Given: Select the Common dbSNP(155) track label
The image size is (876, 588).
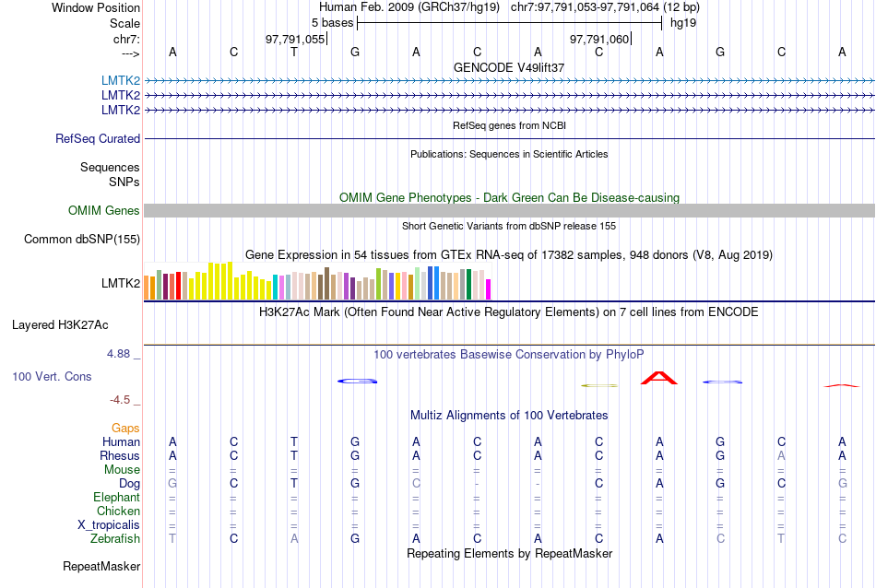Looking at the screenshot, I should pyautogui.click(x=82, y=239).
